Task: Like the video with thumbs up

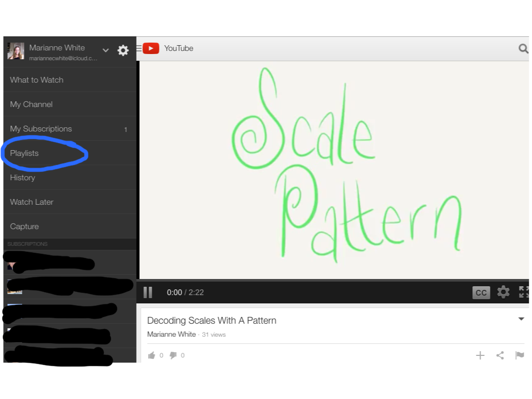Action: coord(151,355)
